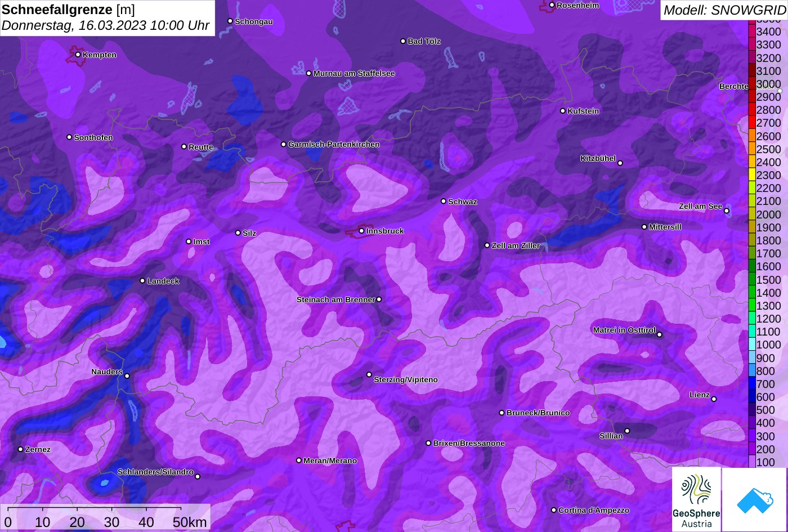Click the date Donnerstag, 16.03.2023 10:00 Uhr

click(105, 26)
